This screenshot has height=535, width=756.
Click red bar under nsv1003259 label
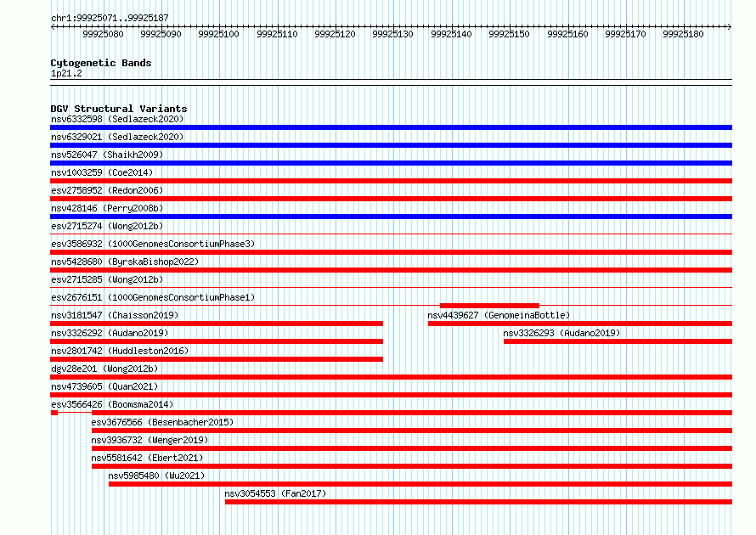coord(391,181)
